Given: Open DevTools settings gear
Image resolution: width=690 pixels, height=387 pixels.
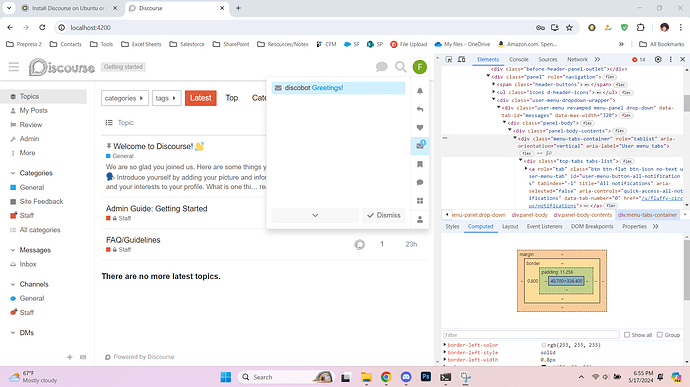Looking at the screenshot, I should pos(658,59).
